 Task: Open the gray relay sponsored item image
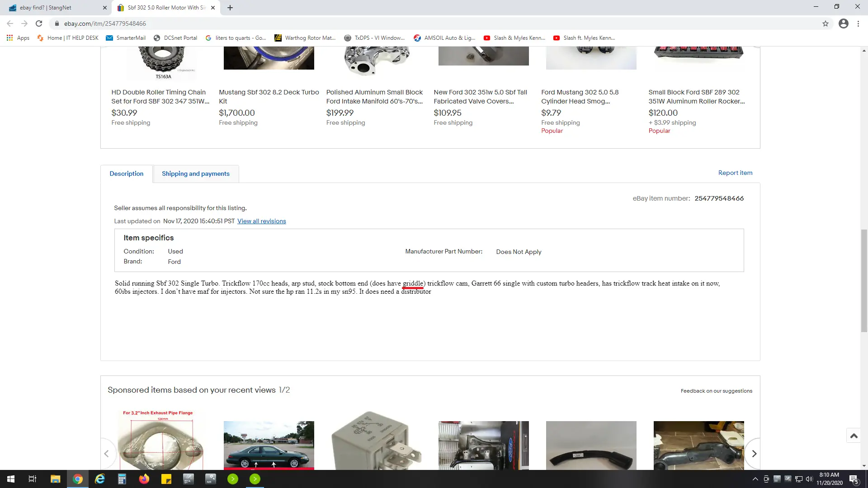[x=376, y=441]
